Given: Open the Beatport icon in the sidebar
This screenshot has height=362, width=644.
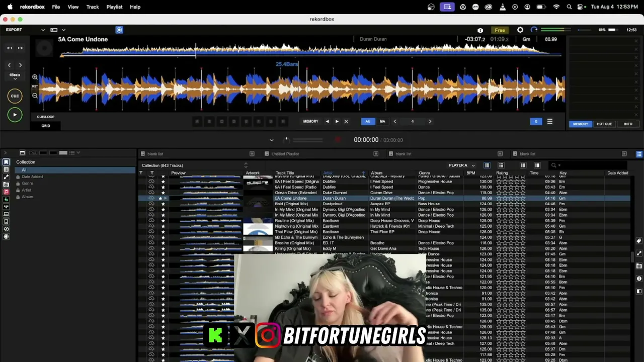Looking at the screenshot, I should click(x=6, y=199).
